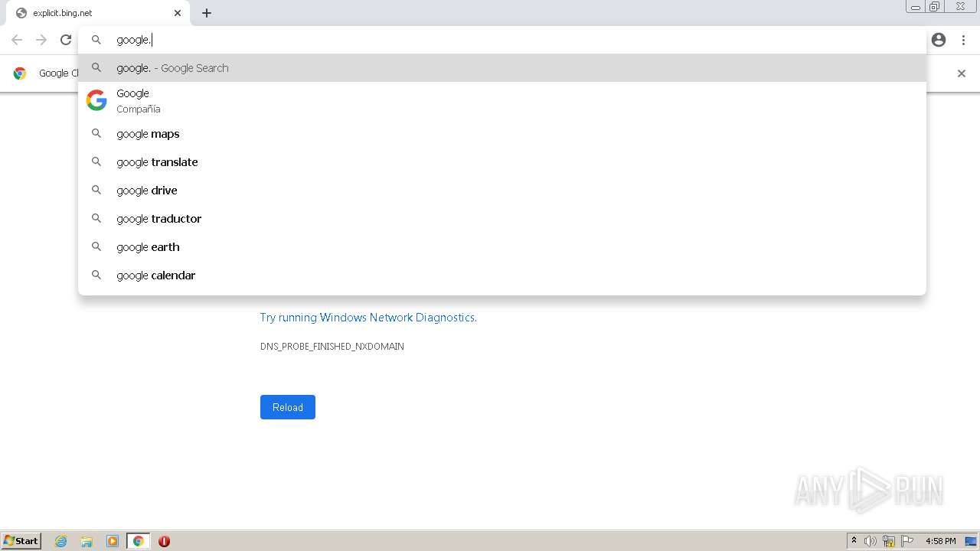Click the volume speaker tray icon

pyautogui.click(x=871, y=541)
